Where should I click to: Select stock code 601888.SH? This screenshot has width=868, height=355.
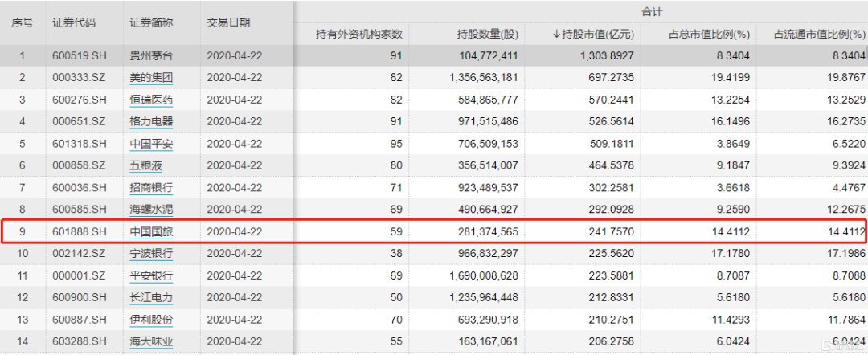tap(79, 231)
